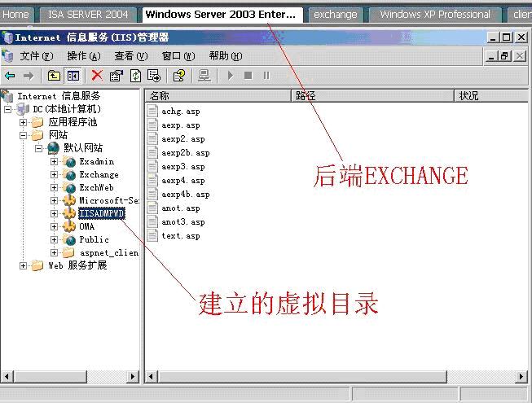Toggle the console tree show/hide icon
532x403 pixels.
point(73,76)
